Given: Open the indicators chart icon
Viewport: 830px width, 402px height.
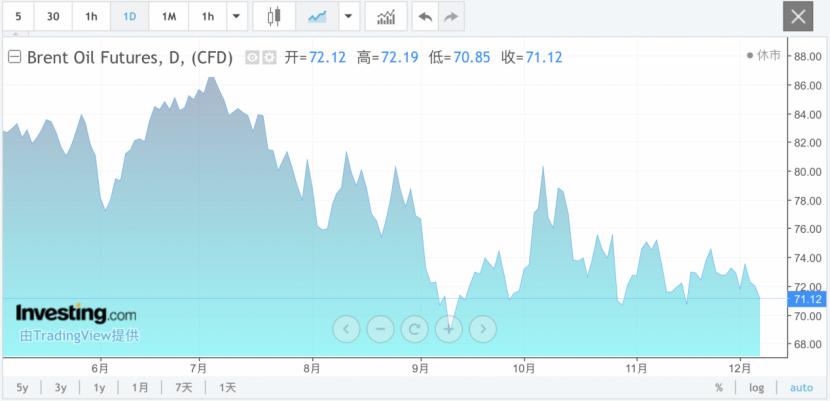Looking at the screenshot, I should point(385,17).
